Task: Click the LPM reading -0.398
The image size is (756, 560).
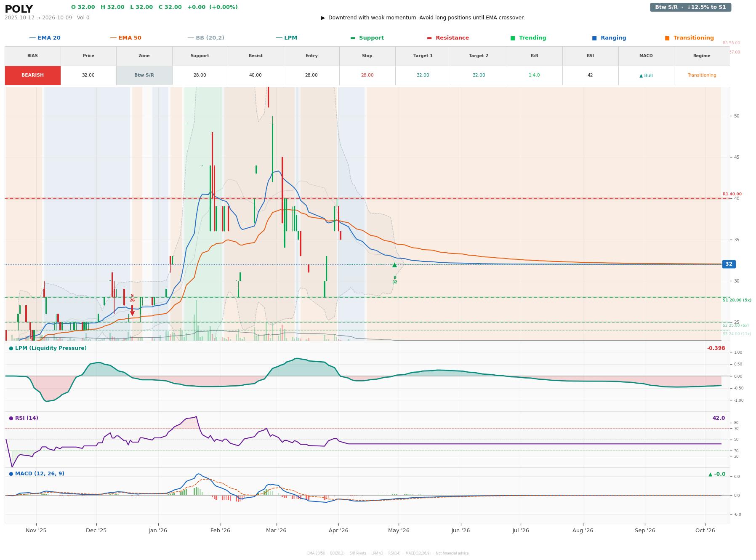Action: click(716, 348)
